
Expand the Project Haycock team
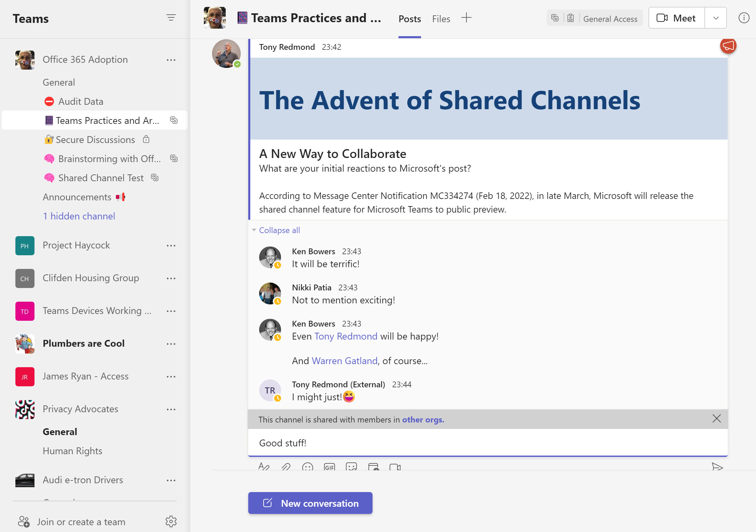pyautogui.click(x=76, y=245)
